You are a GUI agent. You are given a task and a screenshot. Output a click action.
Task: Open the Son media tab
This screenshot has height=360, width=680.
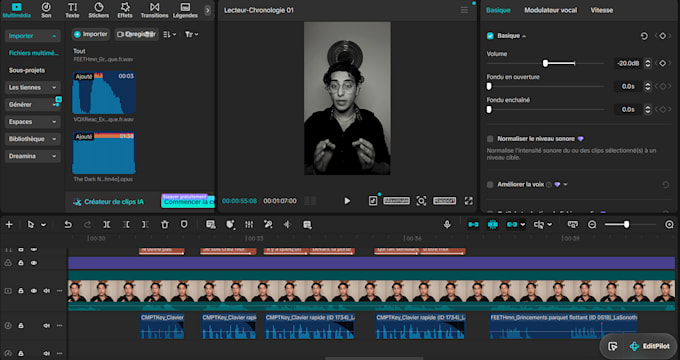[46, 10]
